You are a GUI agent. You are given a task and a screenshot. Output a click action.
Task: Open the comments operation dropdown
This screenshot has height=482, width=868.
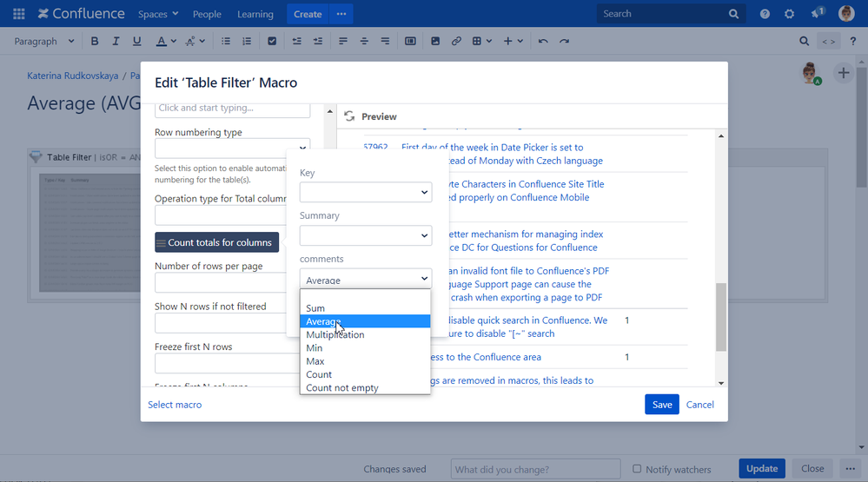(366, 279)
